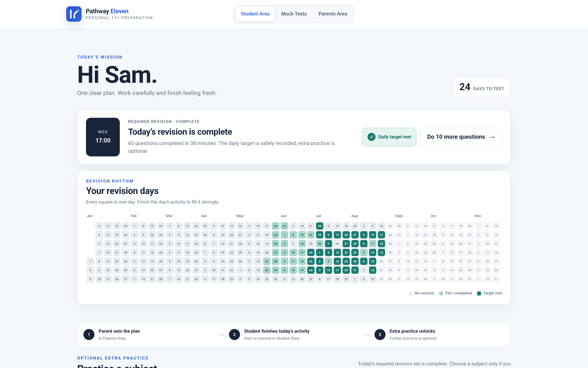Click the Target met legend swatch
The height and width of the screenshot is (368, 588).
pyautogui.click(x=479, y=293)
